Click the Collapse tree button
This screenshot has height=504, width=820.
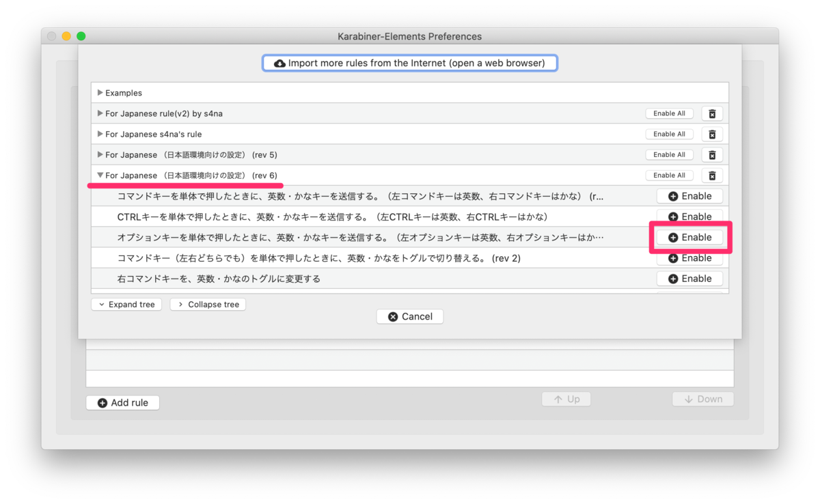(x=208, y=305)
